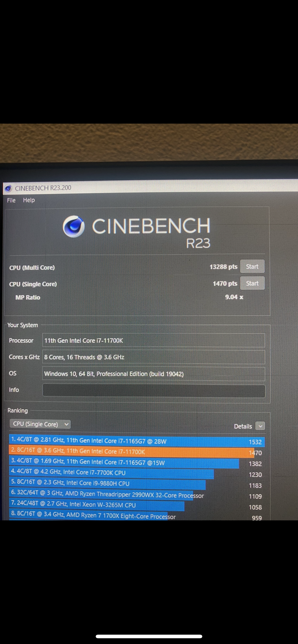Click the CPU (Multi Core) label
The width and height of the screenshot is (298, 644).
coord(32,268)
